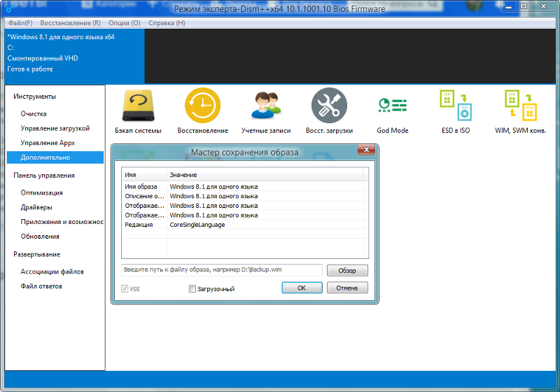Click the Значение column header
Screen dimensions: 560x392
tap(265, 175)
